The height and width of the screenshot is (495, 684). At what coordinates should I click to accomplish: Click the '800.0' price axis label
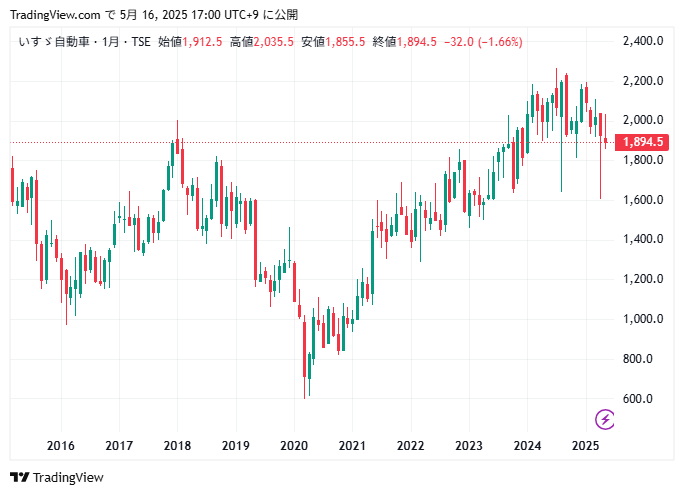pyautogui.click(x=638, y=359)
